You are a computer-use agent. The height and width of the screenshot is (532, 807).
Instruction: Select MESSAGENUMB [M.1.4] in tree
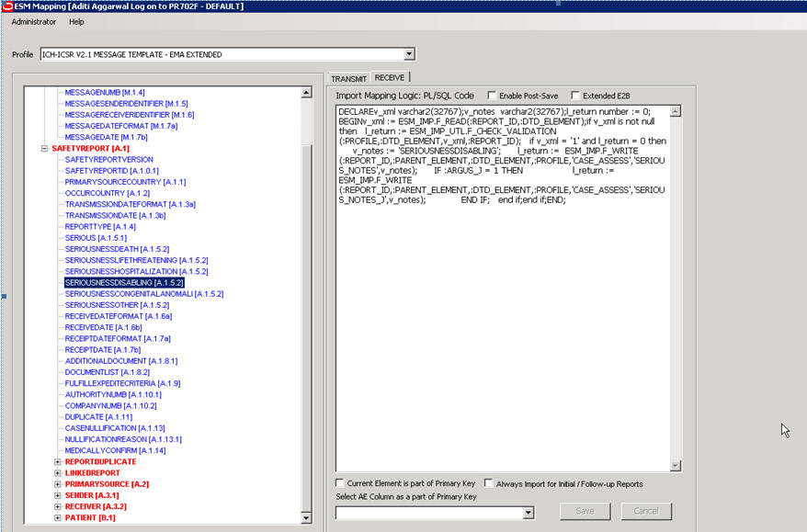tap(105, 93)
